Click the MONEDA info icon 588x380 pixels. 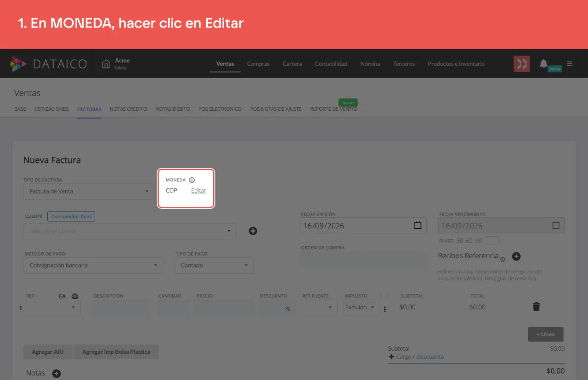pyautogui.click(x=192, y=180)
